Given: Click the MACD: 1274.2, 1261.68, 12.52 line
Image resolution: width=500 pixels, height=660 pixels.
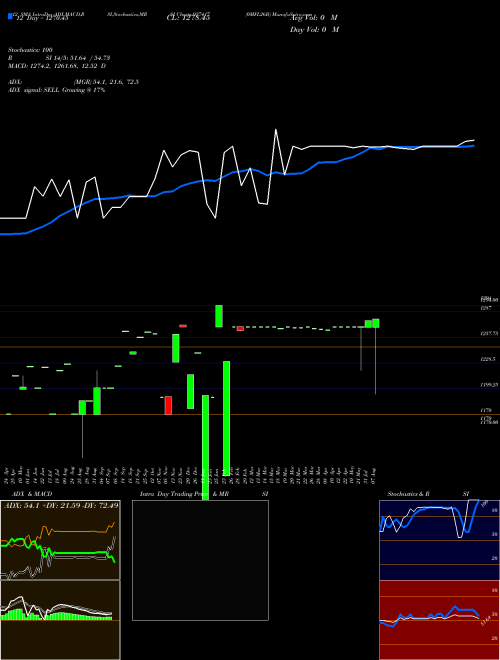Looking at the screenshot, I should pos(57,66).
